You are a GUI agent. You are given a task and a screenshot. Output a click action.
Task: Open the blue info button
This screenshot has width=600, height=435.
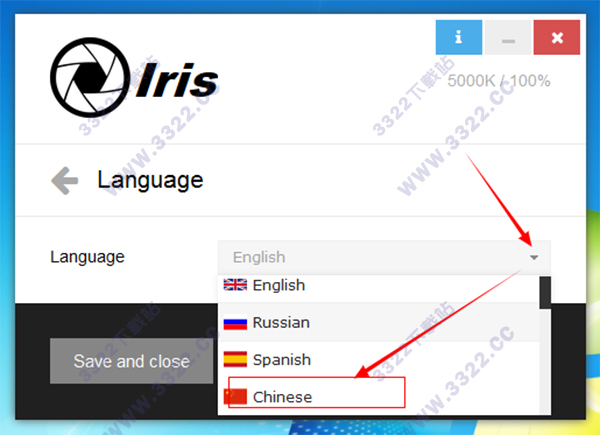pyautogui.click(x=458, y=37)
